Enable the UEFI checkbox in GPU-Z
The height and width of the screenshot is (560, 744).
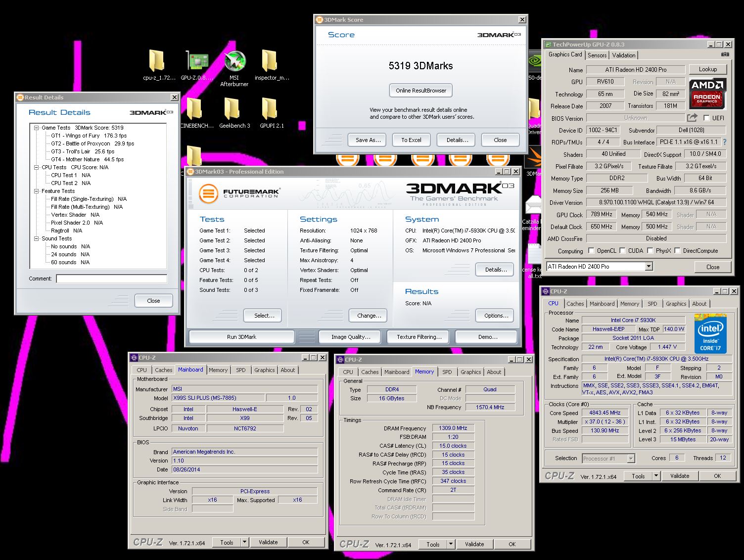[706, 118]
